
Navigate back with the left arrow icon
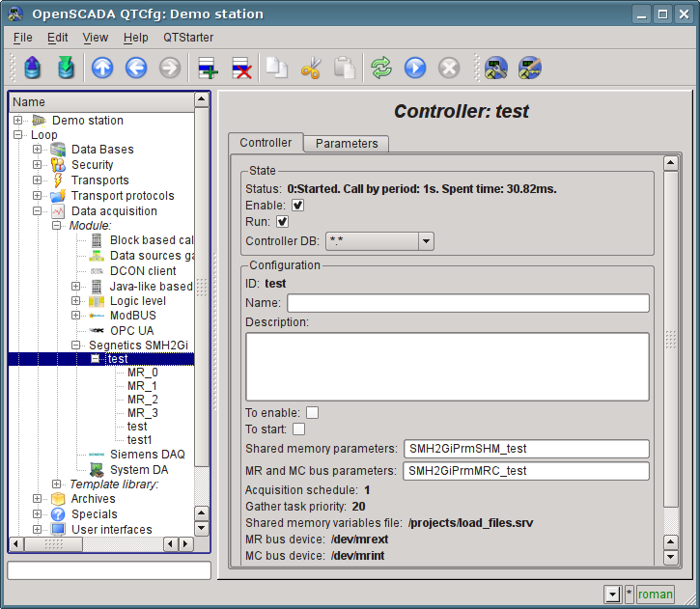point(136,68)
